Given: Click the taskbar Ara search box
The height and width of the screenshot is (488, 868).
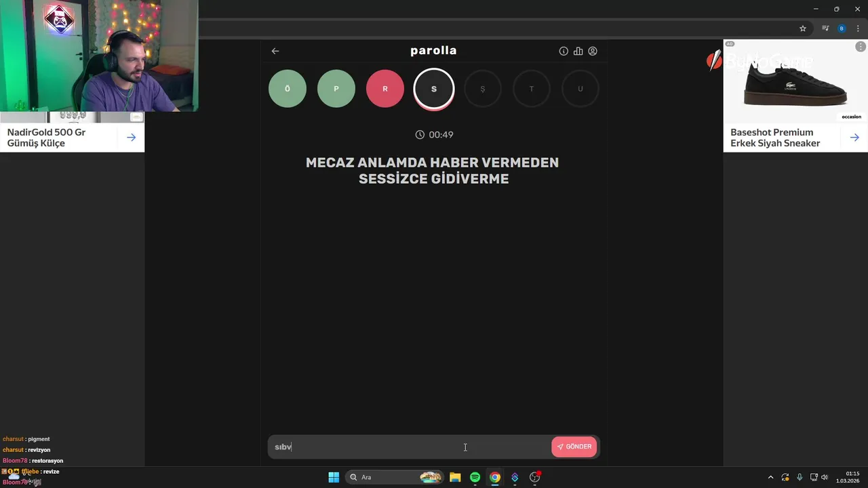Looking at the screenshot, I should (x=395, y=477).
